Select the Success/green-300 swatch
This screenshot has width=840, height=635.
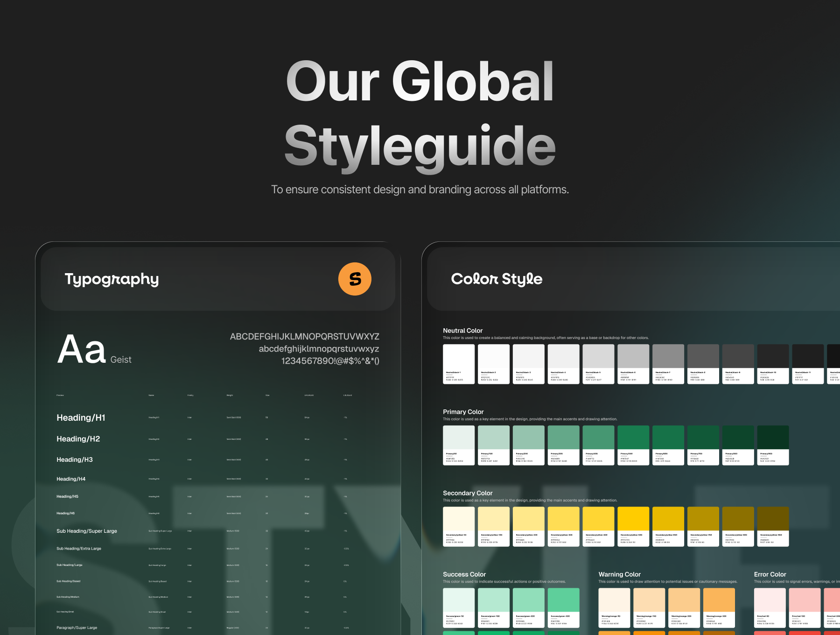click(563, 607)
